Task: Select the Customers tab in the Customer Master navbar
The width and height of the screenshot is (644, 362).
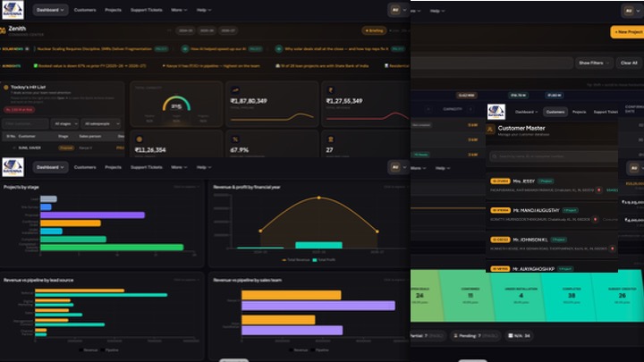Action: pos(555,112)
